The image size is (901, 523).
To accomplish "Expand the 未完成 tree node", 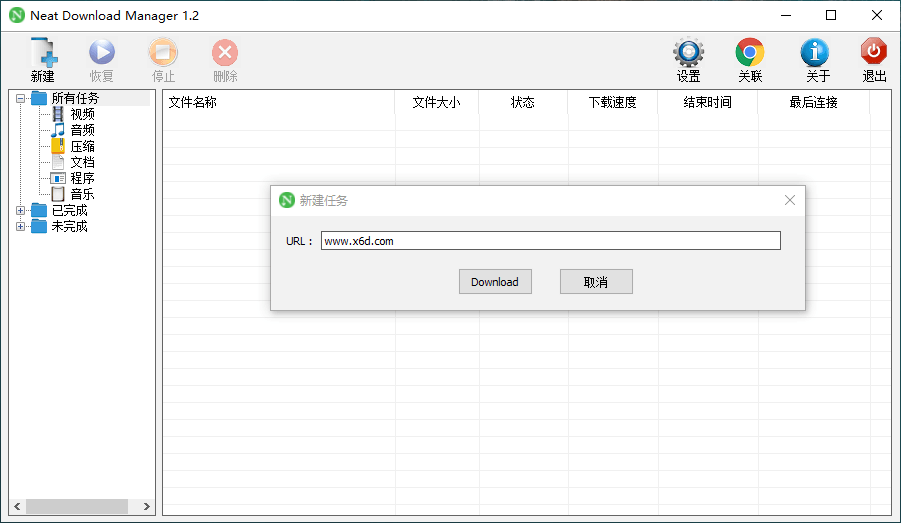I will pyautogui.click(x=21, y=226).
